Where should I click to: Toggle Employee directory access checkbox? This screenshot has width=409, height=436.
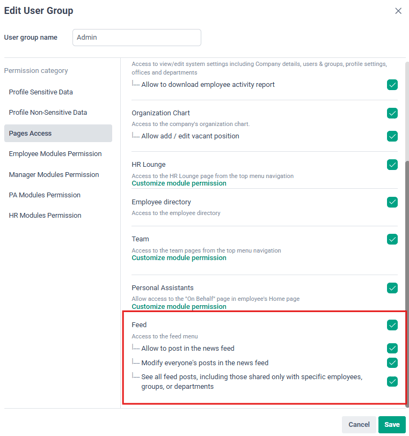pos(392,202)
